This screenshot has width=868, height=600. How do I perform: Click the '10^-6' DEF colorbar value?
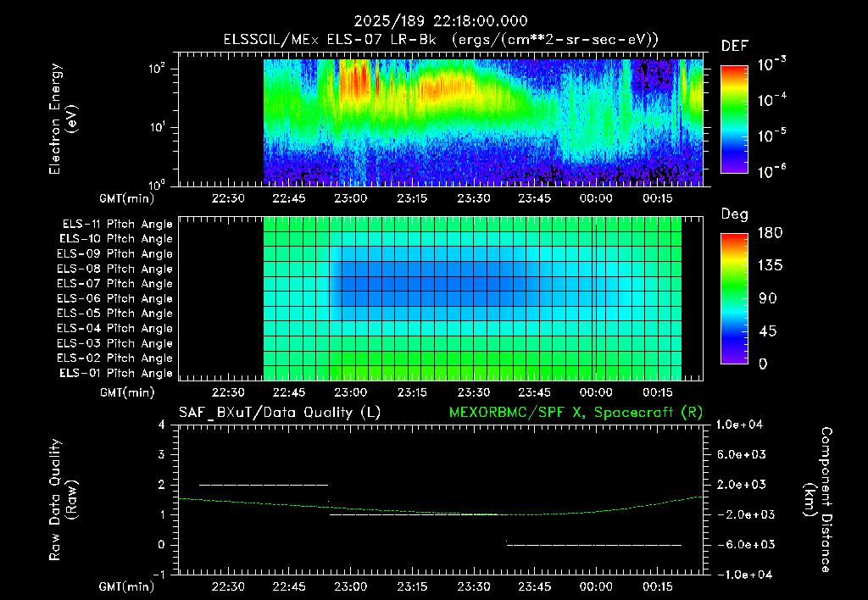[x=771, y=172]
